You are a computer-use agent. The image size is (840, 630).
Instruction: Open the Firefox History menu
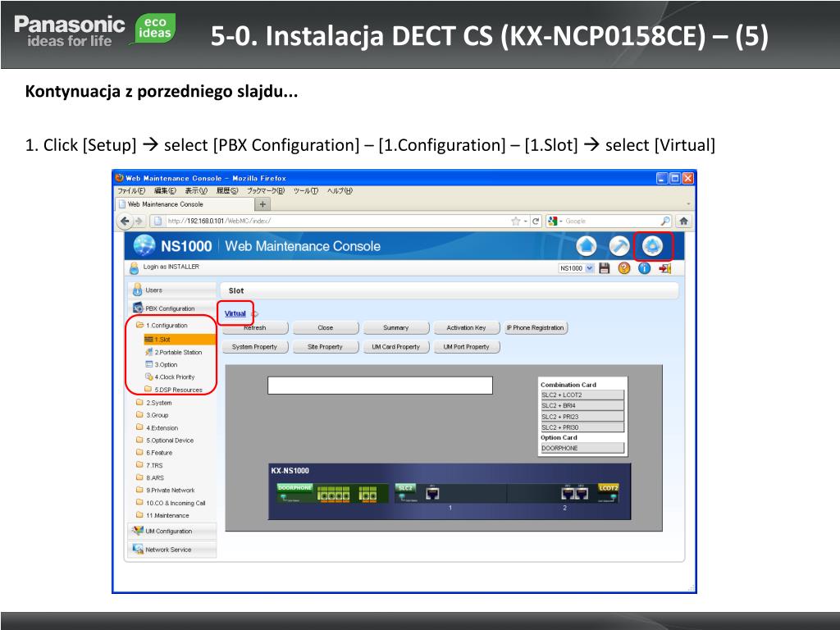[x=227, y=190]
